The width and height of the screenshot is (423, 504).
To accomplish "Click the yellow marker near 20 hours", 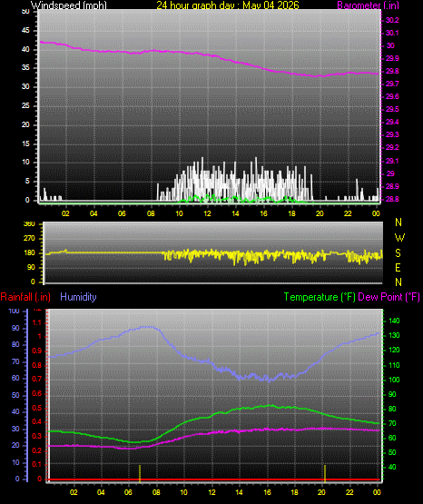I will point(325,473).
